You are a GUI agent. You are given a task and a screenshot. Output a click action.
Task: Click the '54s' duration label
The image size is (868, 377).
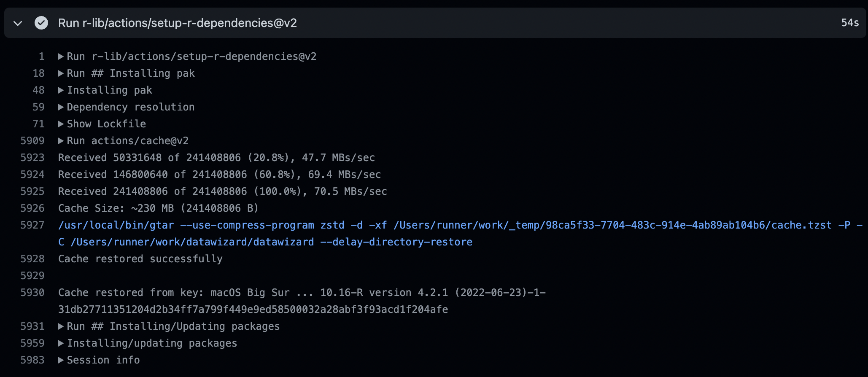coord(849,23)
